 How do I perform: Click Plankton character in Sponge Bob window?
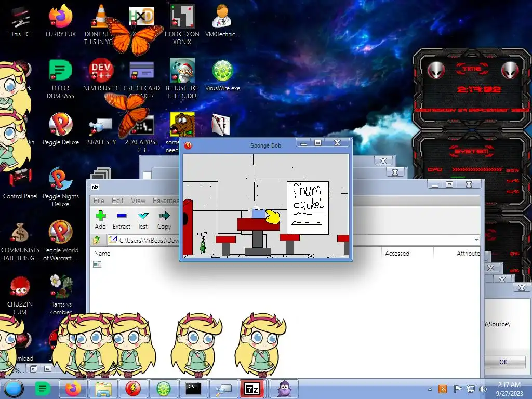tap(202, 243)
